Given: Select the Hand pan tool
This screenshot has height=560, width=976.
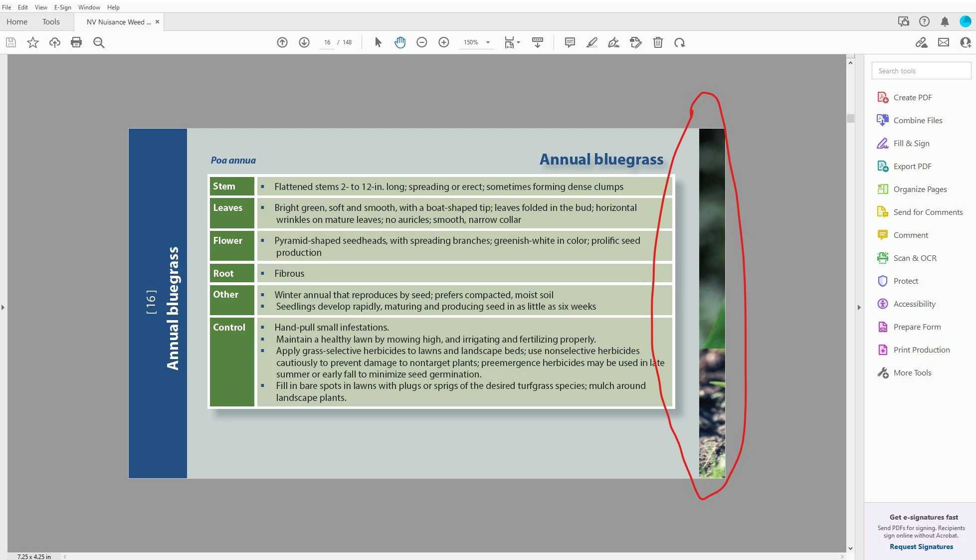Looking at the screenshot, I should [400, 42].
